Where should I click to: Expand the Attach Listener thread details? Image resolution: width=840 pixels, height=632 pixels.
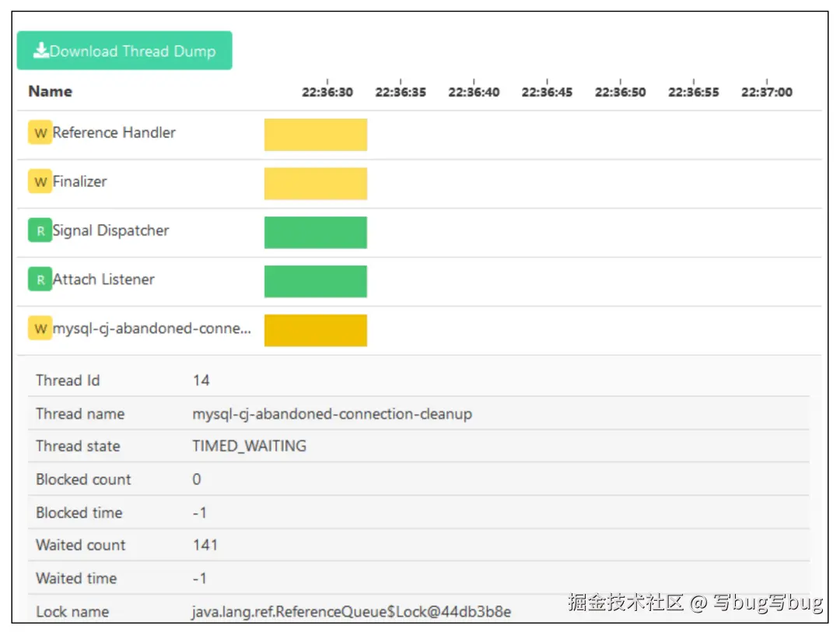click(x=103, y=279)
